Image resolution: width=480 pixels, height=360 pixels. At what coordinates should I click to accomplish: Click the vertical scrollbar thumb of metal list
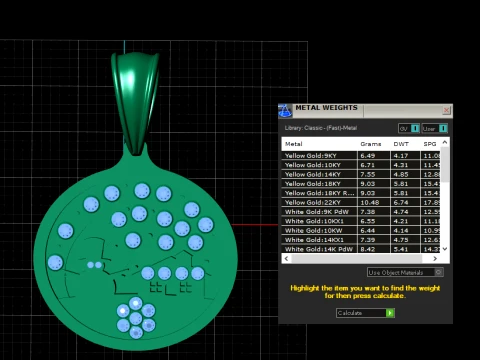[x=445, y=165]
